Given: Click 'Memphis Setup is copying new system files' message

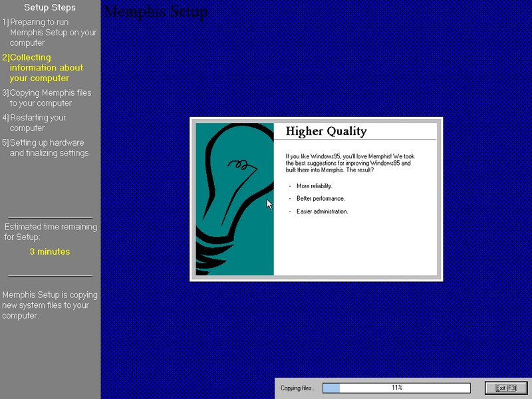Looking at the screenshot, I should (x=50, y=305).
